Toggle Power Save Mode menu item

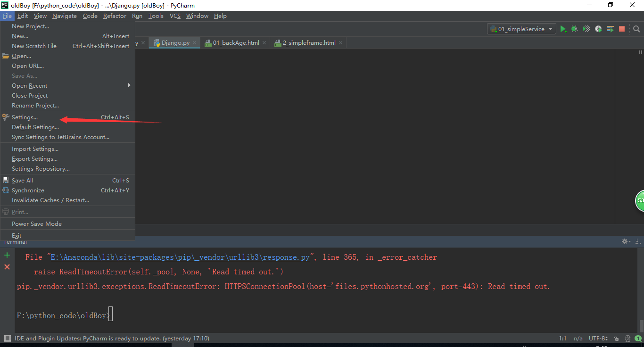(x=67, y=224)
